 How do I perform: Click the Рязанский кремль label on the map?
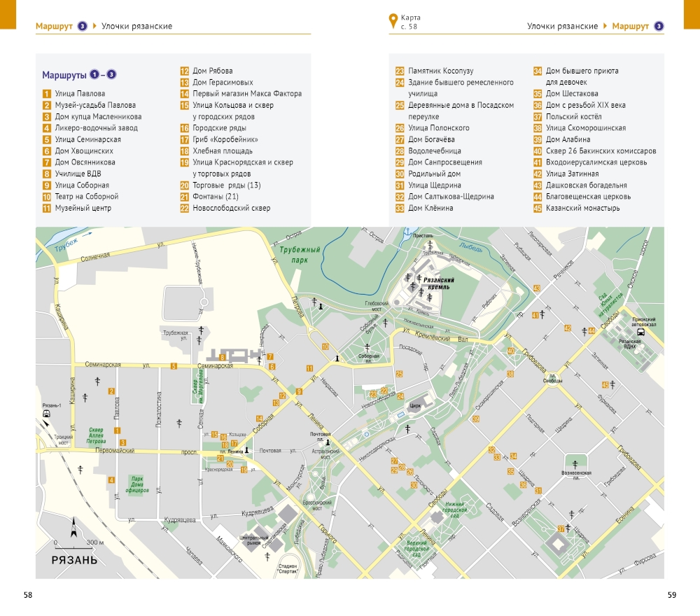pos(435,286)
